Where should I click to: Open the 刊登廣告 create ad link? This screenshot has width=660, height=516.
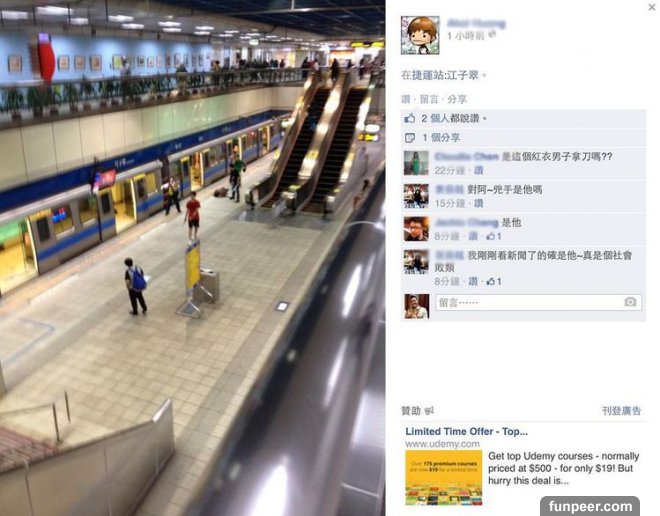click(x=621, y=411)
